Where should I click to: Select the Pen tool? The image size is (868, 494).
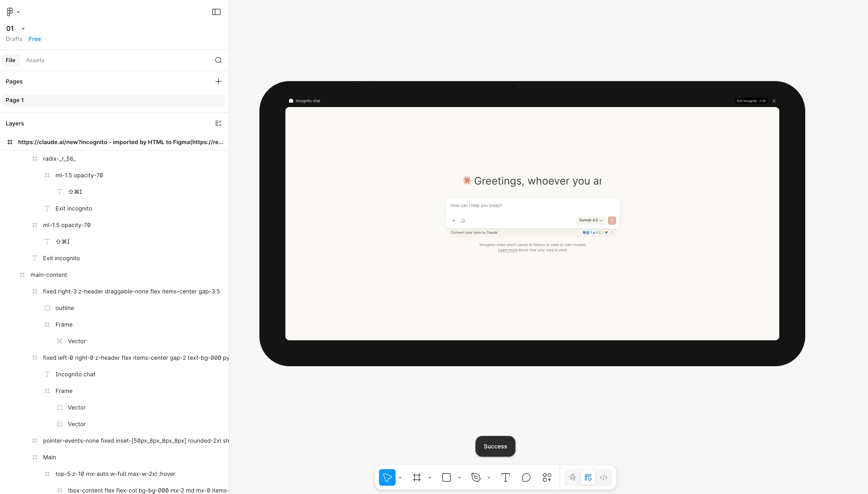[476, 477]
